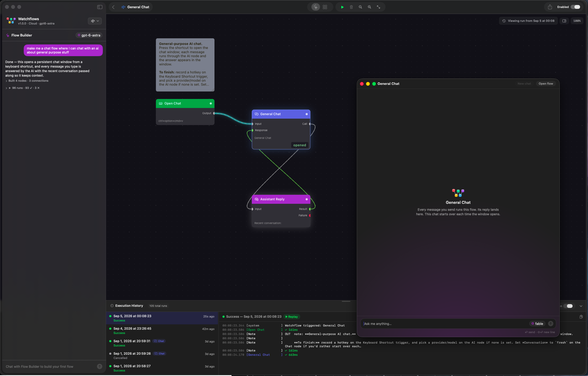This screenshot has height=376, width=588.
Task: Click the Assistant Reply node's Result port
Action: [310, 209]
